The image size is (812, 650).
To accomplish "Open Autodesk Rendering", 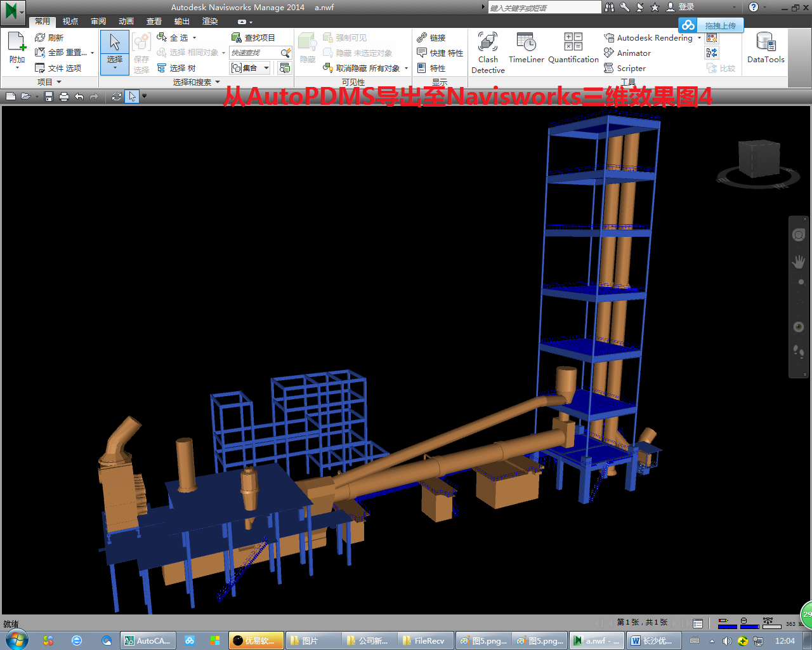I will (648, 37).
